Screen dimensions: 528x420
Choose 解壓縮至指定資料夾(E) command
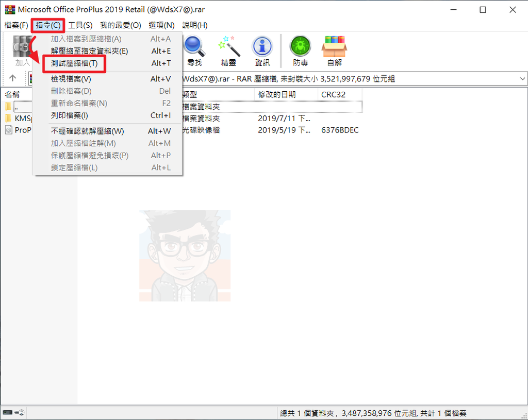tap(108, 51)
